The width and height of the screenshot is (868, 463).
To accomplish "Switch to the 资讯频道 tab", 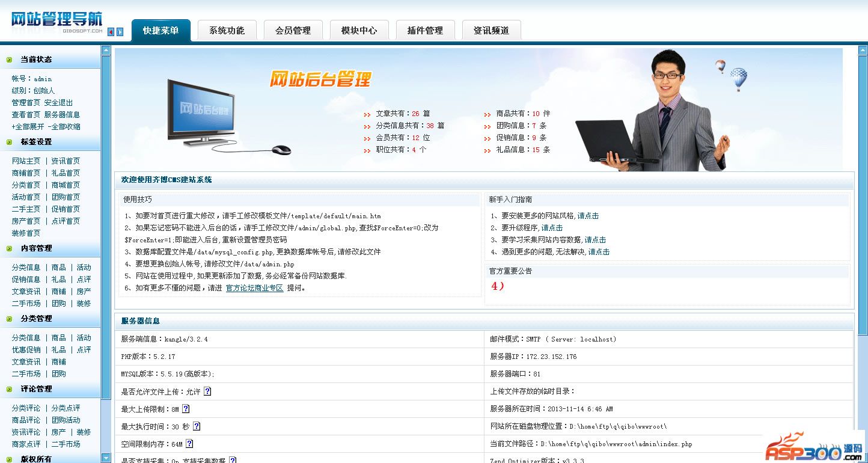I will click(x=491, y=31).
